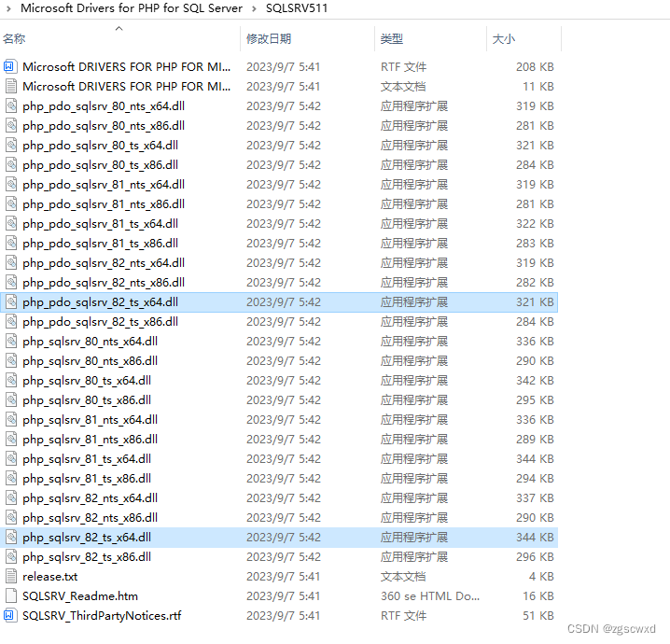The image size is (670, 644).
Task: Select file name SQLSRV_Readme.htm
Action: 80,596
